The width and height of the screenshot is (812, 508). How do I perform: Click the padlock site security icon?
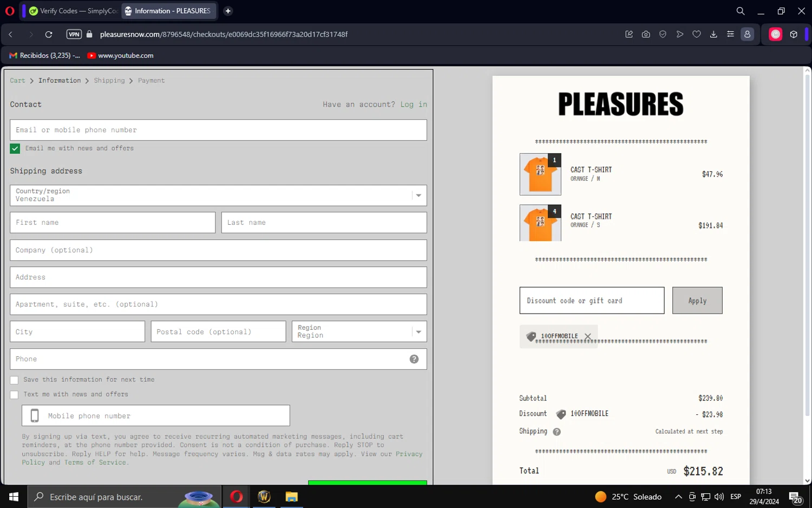point(90,34)
